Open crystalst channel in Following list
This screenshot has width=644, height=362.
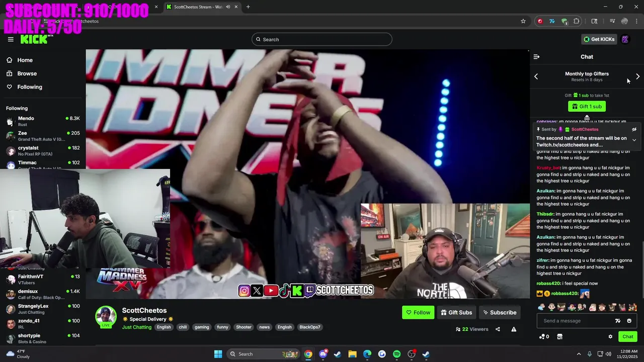(x=43, y=151)
